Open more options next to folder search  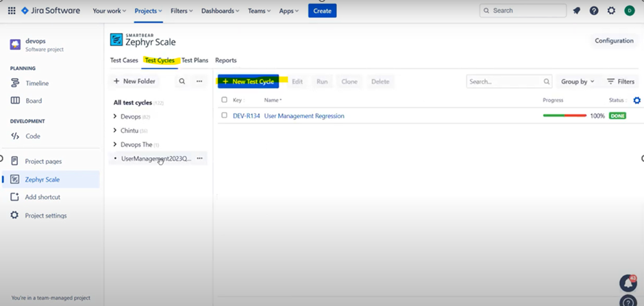pyautogui.click(x=199, y=81)
